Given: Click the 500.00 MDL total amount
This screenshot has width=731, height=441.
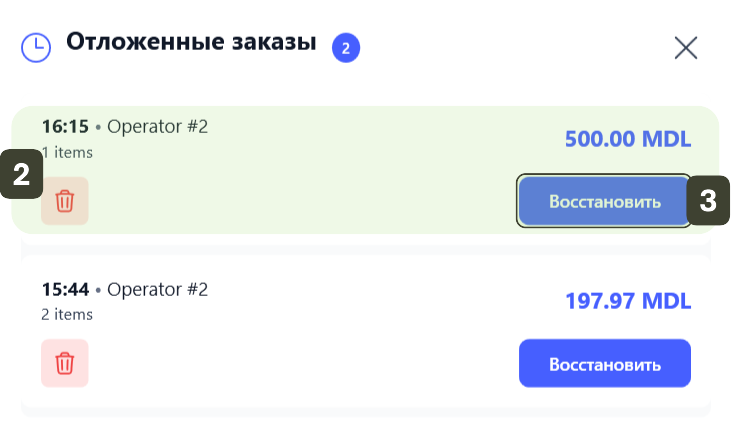Looking at the screenshot, I should [627, 139].
